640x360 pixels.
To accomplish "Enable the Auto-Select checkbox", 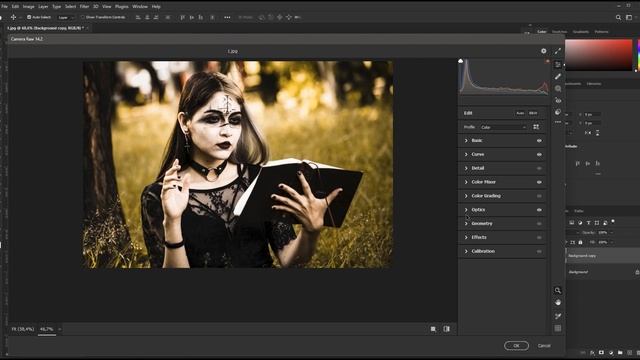I will coord(29,17).
